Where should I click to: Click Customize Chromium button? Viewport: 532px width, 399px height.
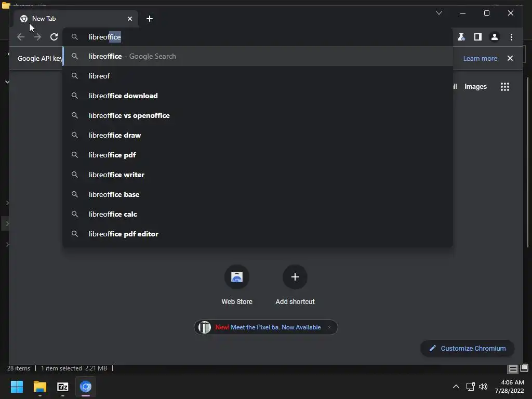click(x=467, y=349)
